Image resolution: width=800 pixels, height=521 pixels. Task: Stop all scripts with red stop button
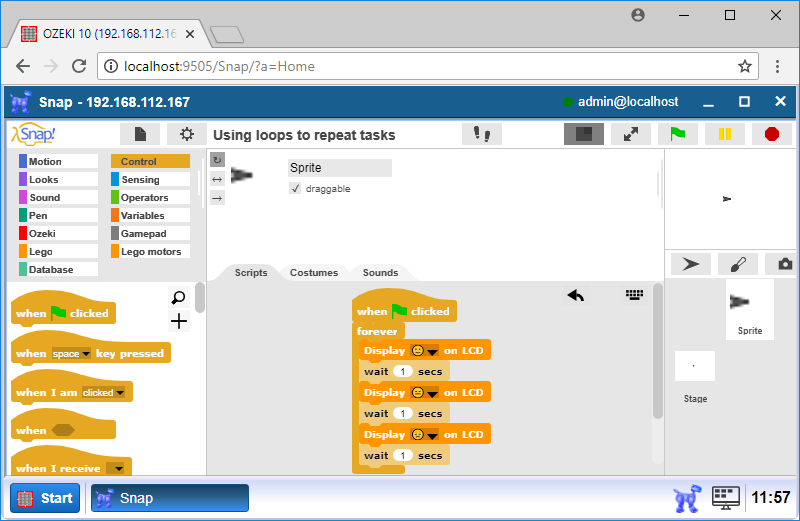pyautogui.click(x=772, y=134)
